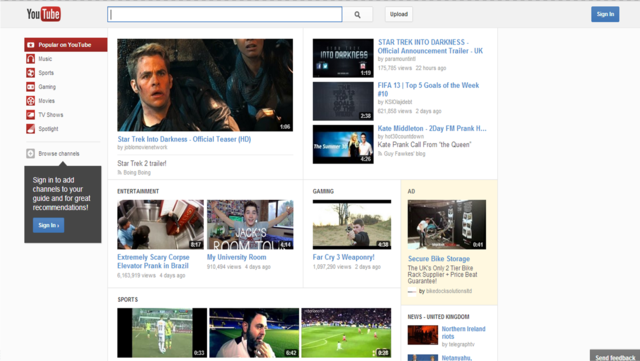This screenshot has height=361, width=640.
Task: Select Music in the sidebar
Action: 45,59
